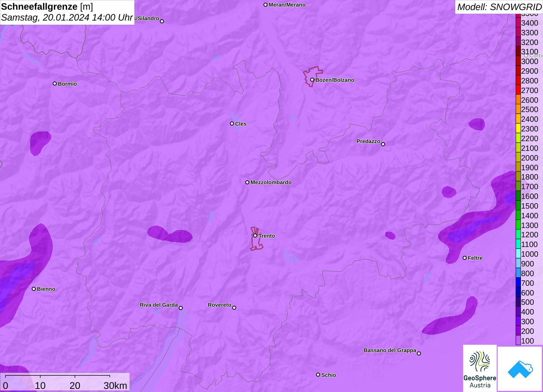Click the blue cloud house logo

[x=520, y=369]
